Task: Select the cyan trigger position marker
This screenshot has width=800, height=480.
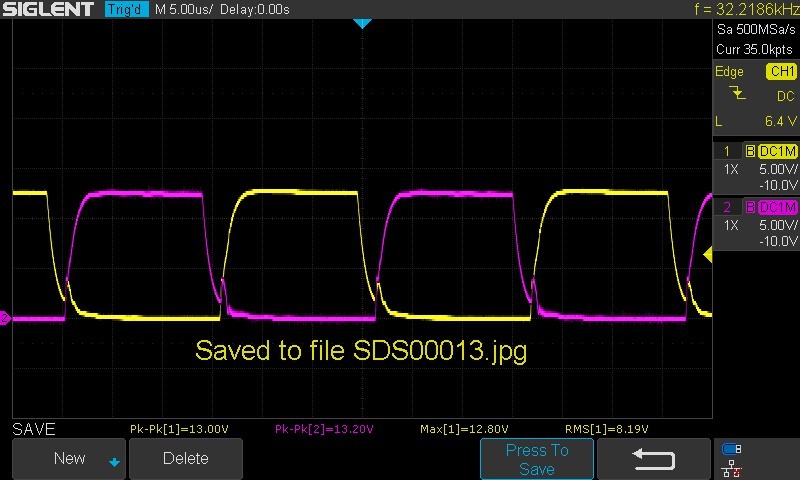Action: [x=362, y=23]
